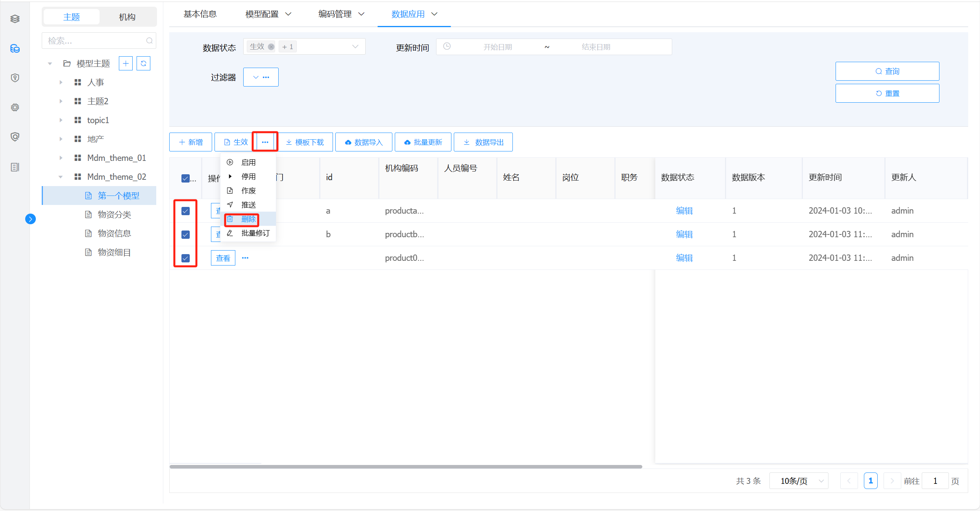The height and width of the screenshot is (511, 980).
Task: Click the 开始日期 input field
Action: (x=497, y=47)
